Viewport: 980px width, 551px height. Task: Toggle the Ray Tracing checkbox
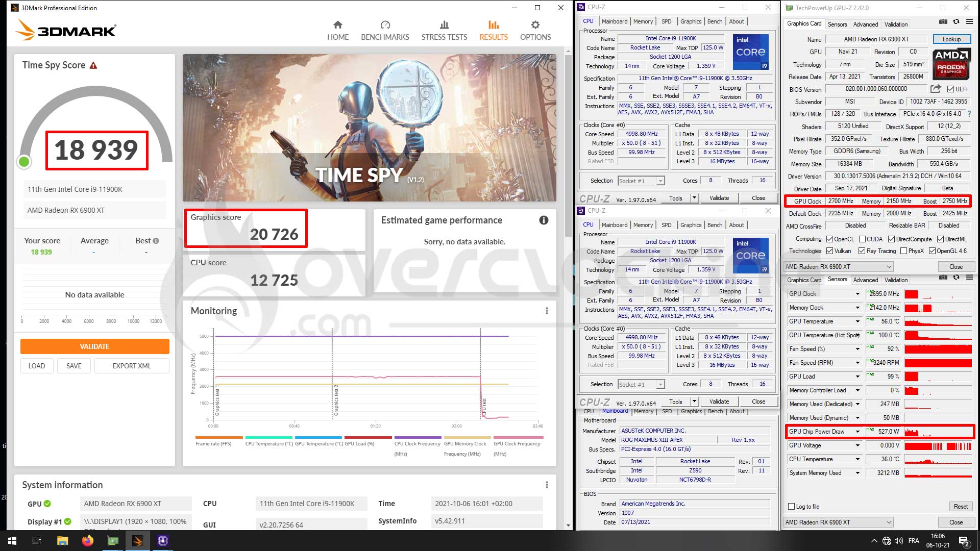pyautogui.click(x=862, y=251)
